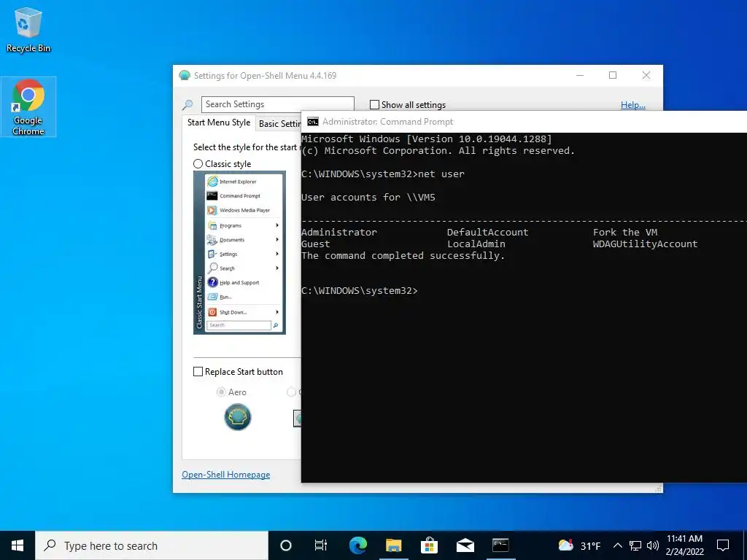Open Microsoft Store from the taskbar

pos(429,545)
